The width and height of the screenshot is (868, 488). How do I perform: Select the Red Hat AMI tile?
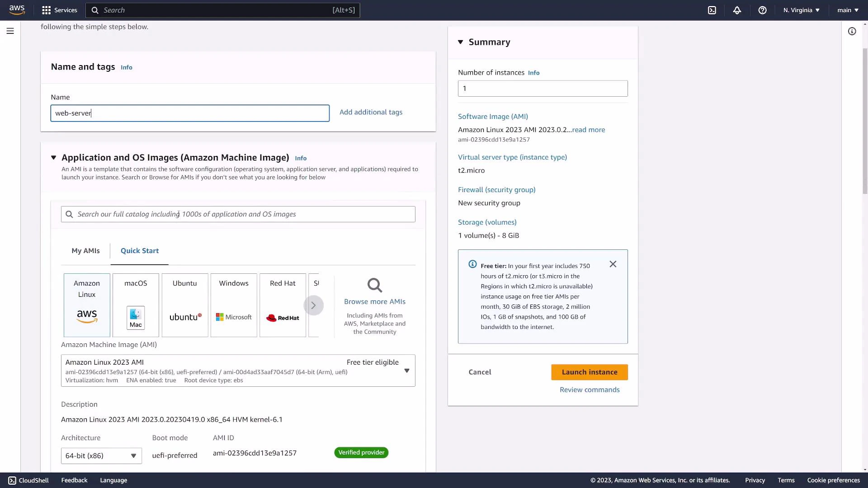pos(282,305)
